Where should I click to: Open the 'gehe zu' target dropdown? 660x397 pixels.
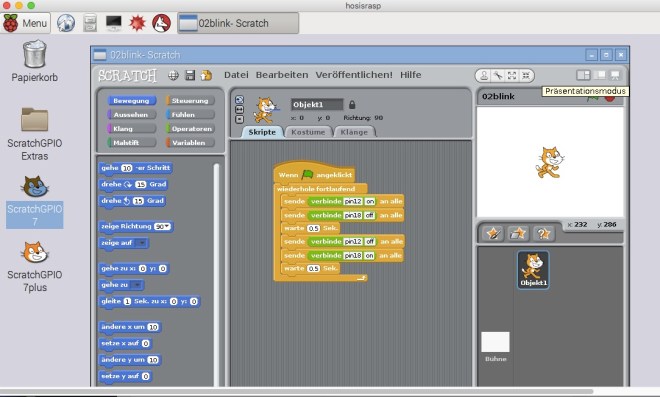click(x=137, y=285)
